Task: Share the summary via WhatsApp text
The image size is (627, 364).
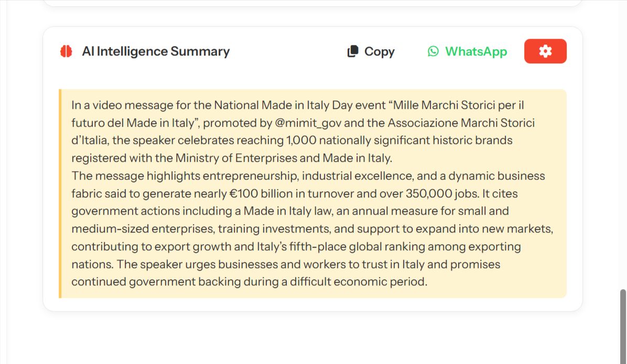Action: [476, 51]
